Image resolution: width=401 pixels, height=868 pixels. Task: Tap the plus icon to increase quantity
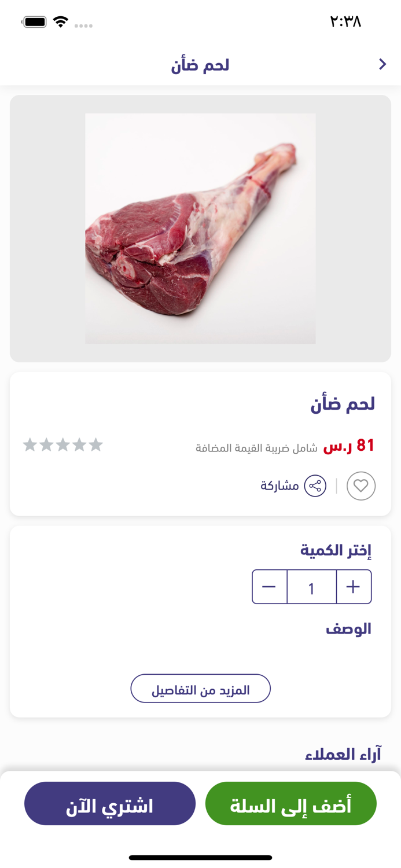tap(354, 586)
